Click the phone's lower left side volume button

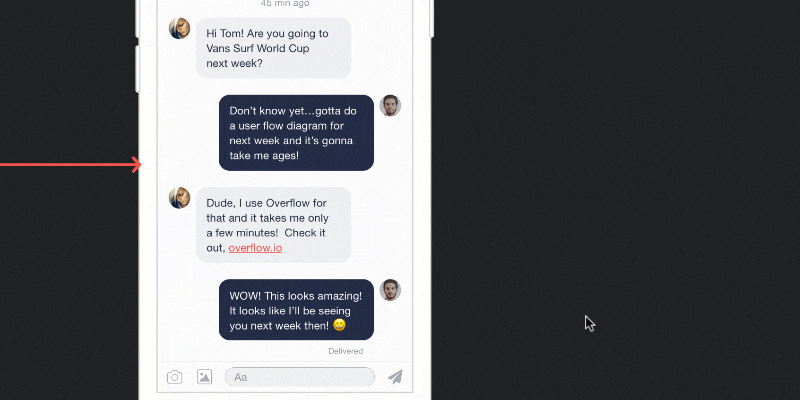137,69
